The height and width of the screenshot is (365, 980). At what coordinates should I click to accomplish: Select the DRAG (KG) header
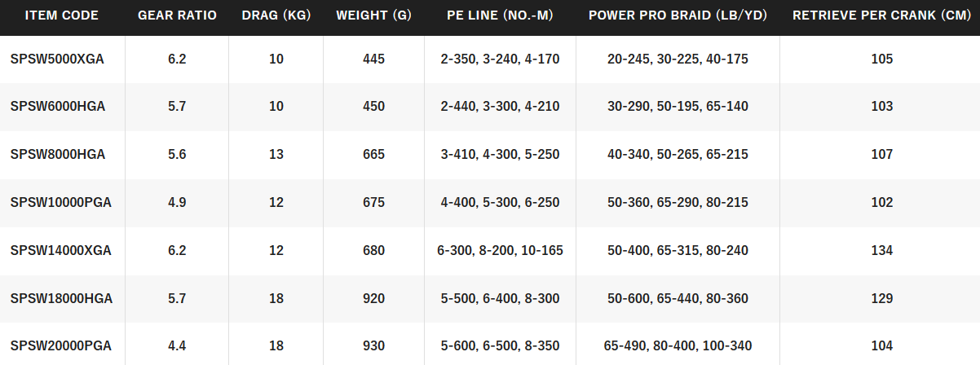click(276, 15)
